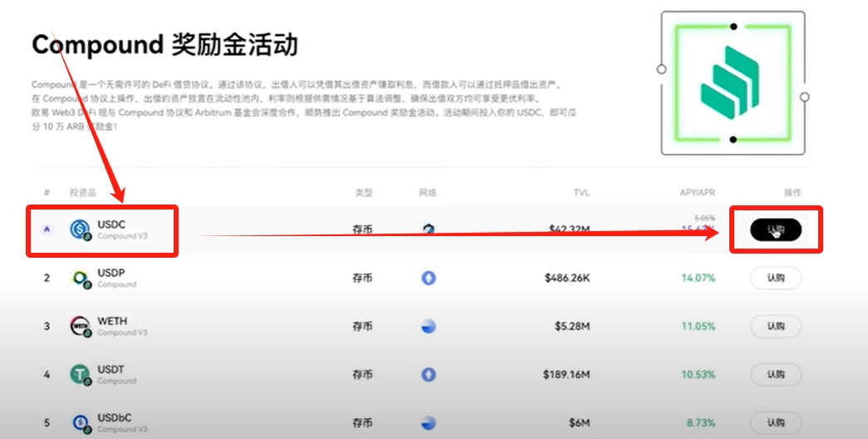The width and height of the screenshot is (868, 439).
Task: Click the $5.28M TVL value
Action: [x=572, y=327]
